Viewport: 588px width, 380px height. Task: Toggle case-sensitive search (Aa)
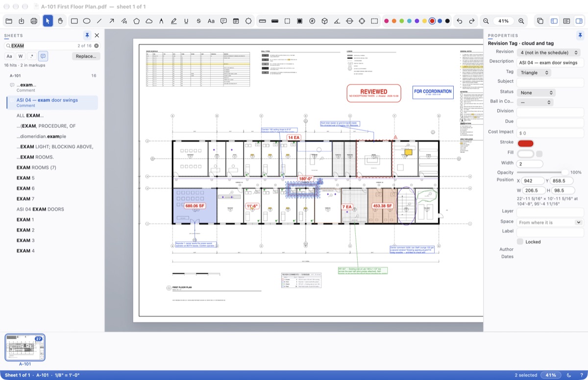point(9,56)
